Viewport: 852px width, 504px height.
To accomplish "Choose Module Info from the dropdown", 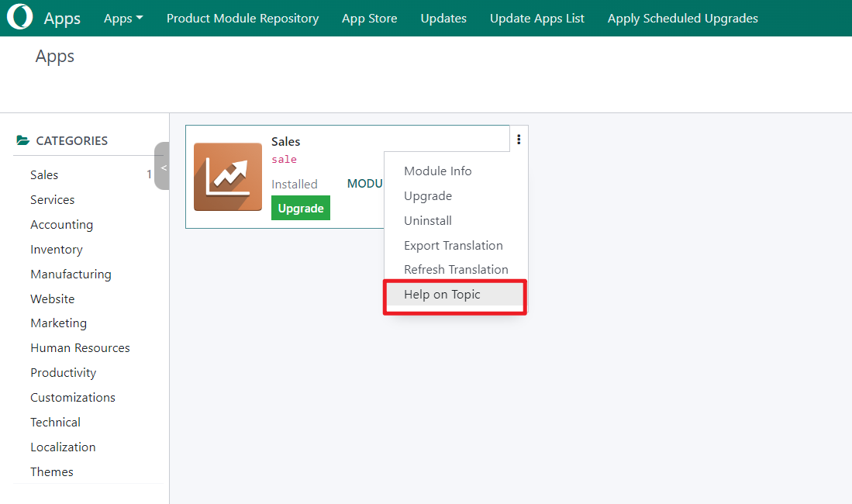I will tap(455, 171).
